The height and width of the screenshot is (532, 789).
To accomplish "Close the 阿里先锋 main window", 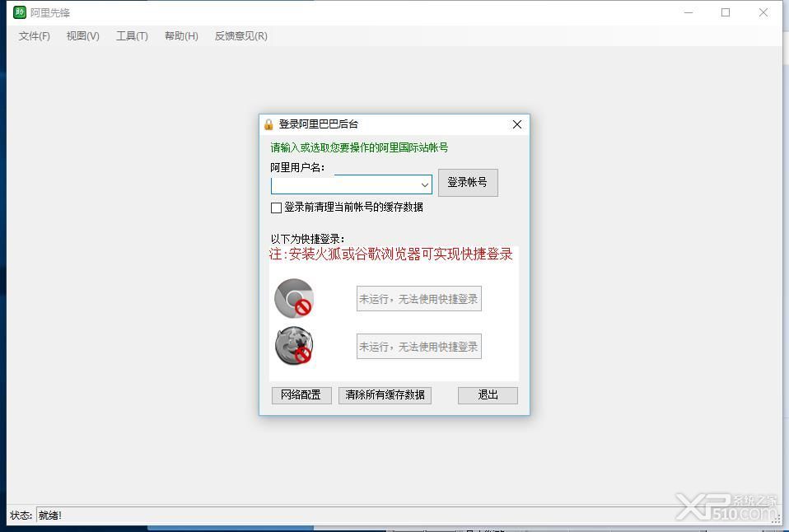I will tap(763, 12).
